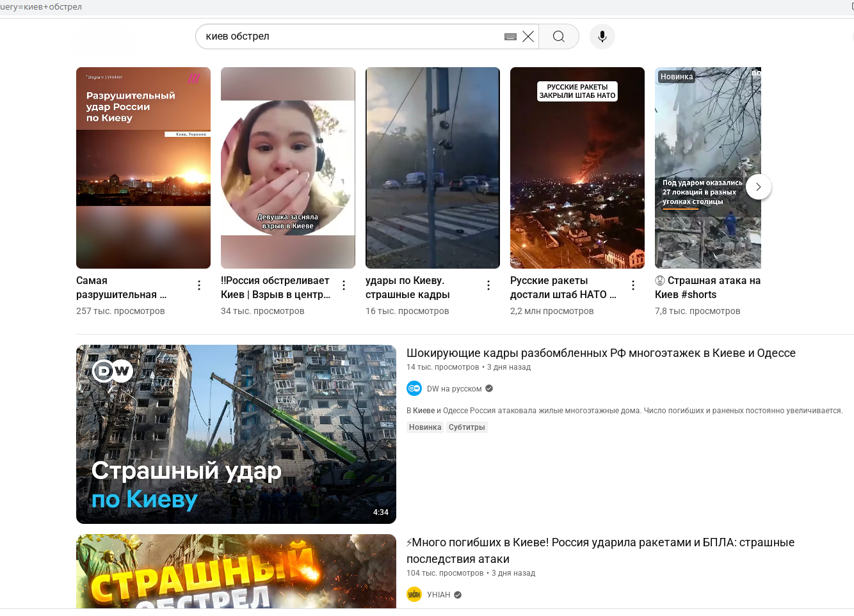The height and width of the screenshot is (616, 854).
Task: Click the magnifier search button
Action: 559,36
